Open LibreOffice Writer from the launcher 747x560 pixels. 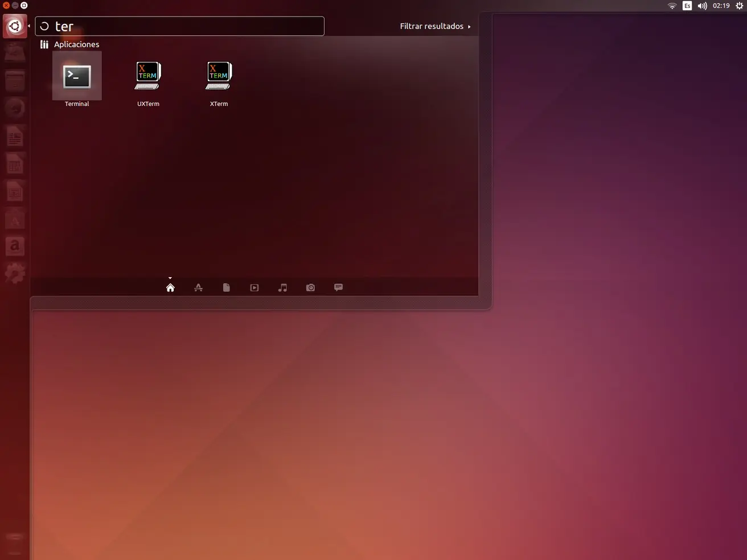click(x=15, y=137)
